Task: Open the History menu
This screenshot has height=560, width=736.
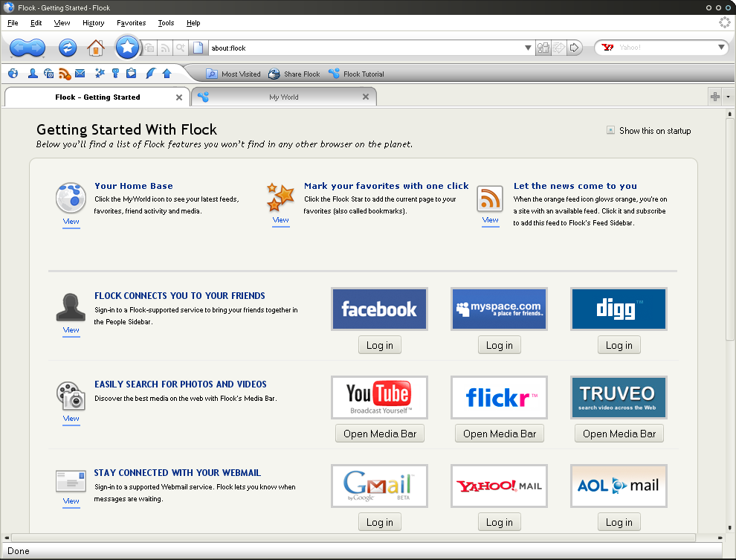Action: click(93, 22)
